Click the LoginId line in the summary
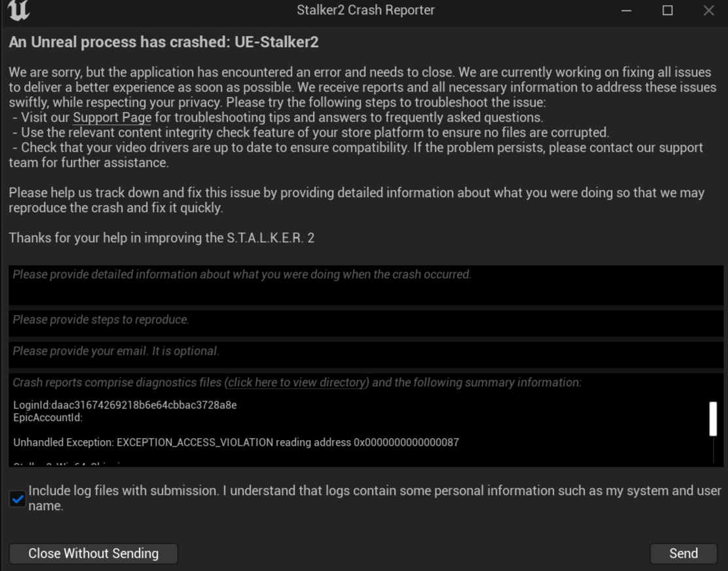Screen dimensions: 728x571 pyautogui.click(x=125, y=405)
